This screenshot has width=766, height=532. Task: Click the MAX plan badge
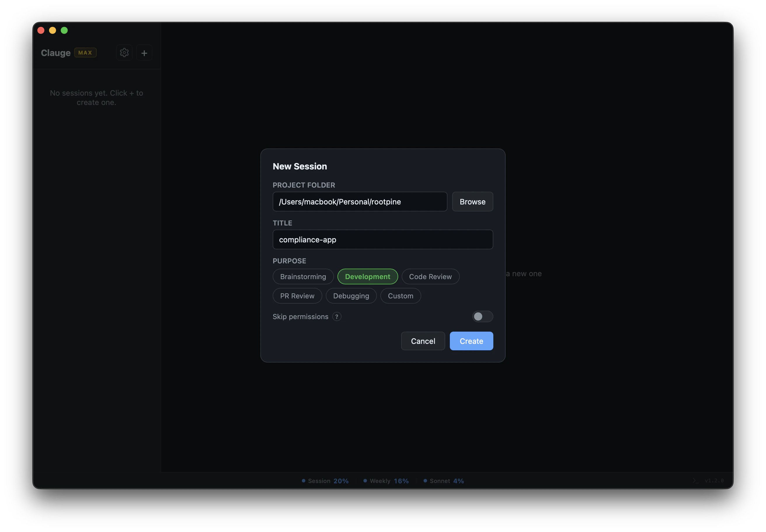[x=85, y=53]
